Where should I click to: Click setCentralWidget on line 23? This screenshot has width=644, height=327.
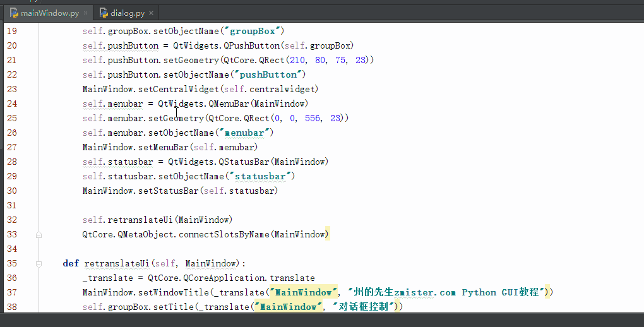pyautogui.click(x=178, y=89)
